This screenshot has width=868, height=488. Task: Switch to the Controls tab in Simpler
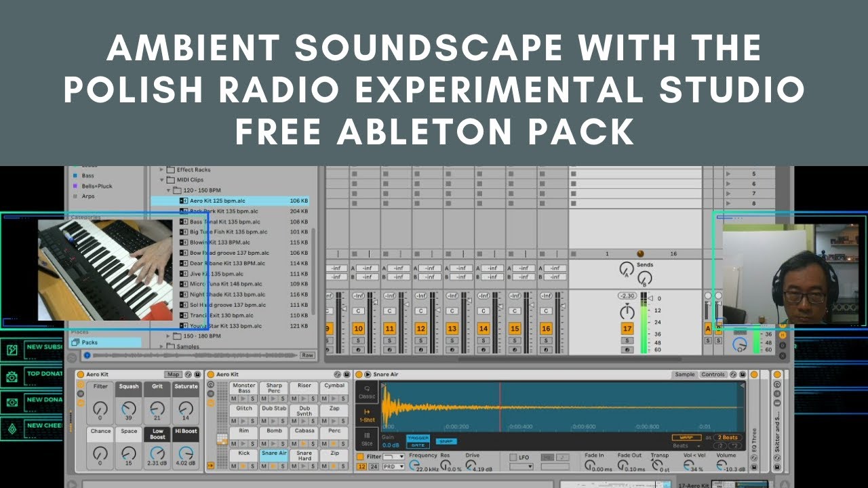[713, 374]
